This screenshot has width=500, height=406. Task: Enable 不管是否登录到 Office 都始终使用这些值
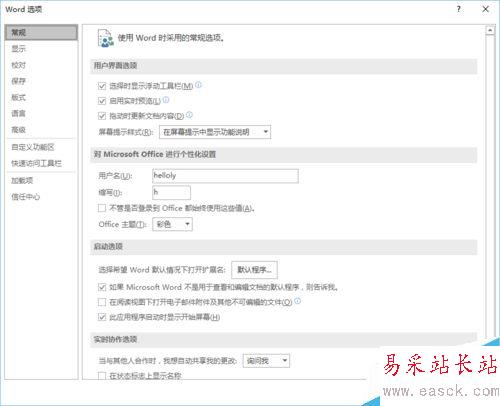tap(102, 208)
